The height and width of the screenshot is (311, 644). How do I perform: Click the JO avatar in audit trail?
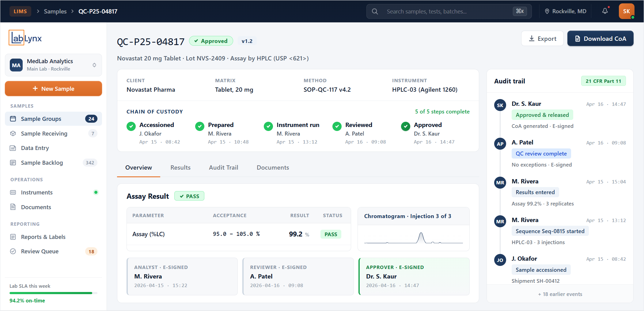[x=500, y=260]
